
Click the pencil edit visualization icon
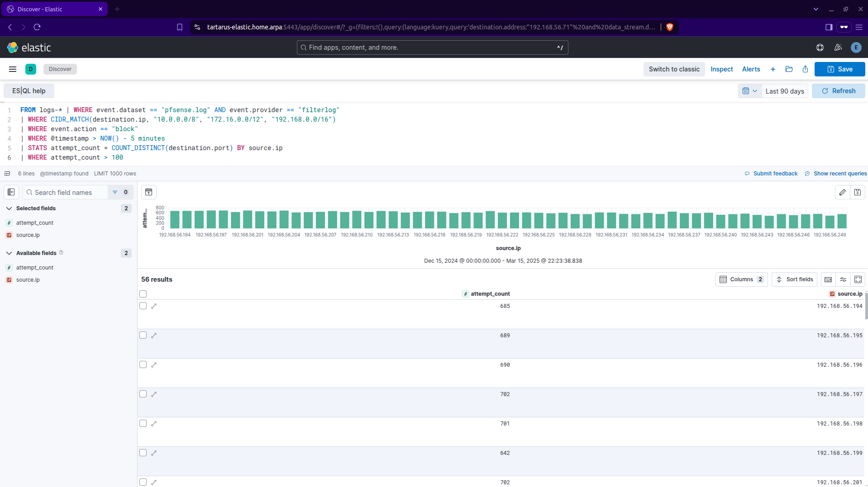pos(842,192)
